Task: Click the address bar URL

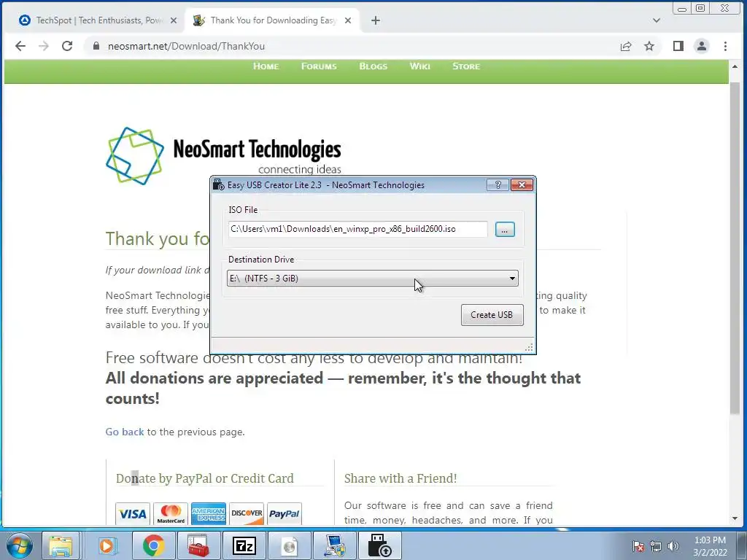Action: [186, 46]
